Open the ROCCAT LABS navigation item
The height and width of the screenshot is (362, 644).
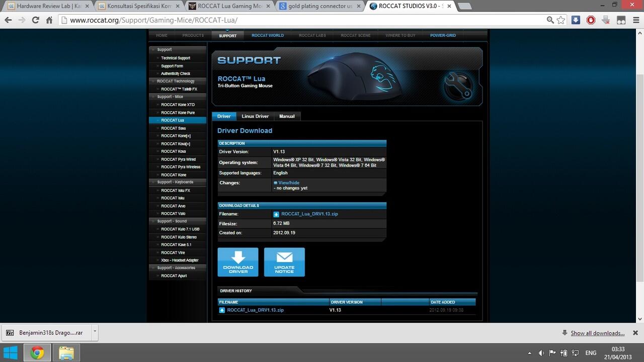[x=312, y=36]
